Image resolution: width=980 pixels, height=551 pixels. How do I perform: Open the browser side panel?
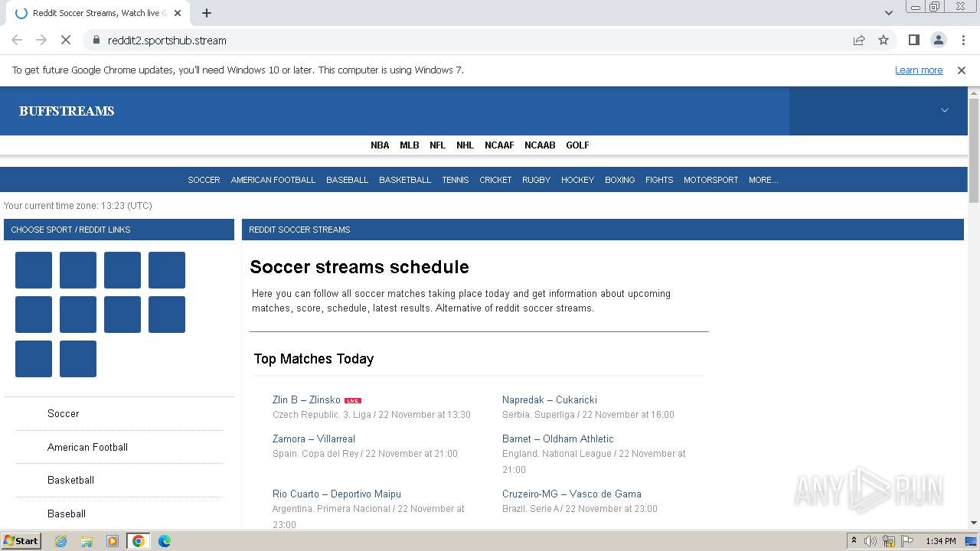pos(913,40)
